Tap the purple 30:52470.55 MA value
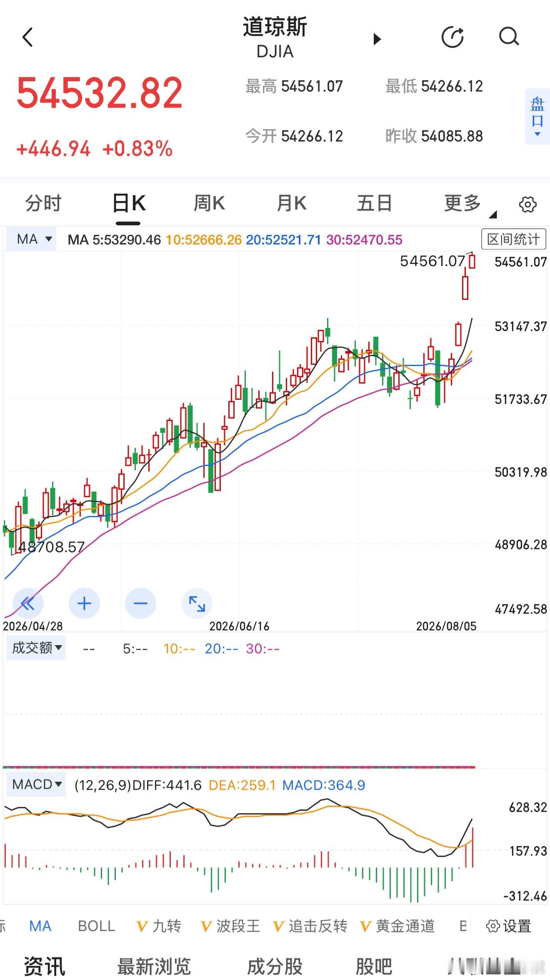Viewport: 550px width, 980px height. tap(364, 239)
